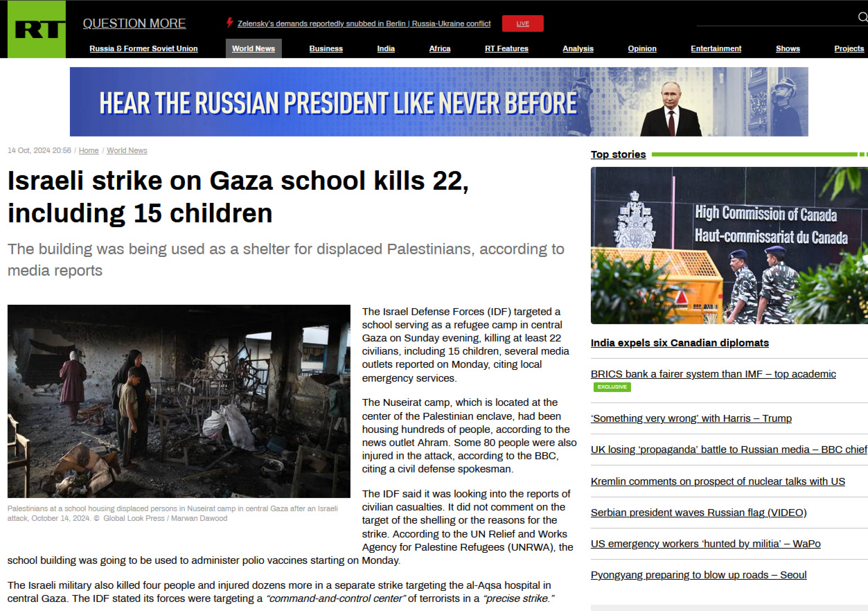Open RT Features in navigation

[506, 48]
